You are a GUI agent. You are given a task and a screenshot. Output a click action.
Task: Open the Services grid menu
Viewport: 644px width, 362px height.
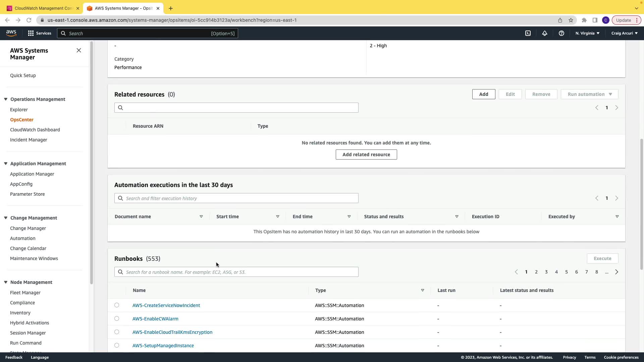[39, 33]
